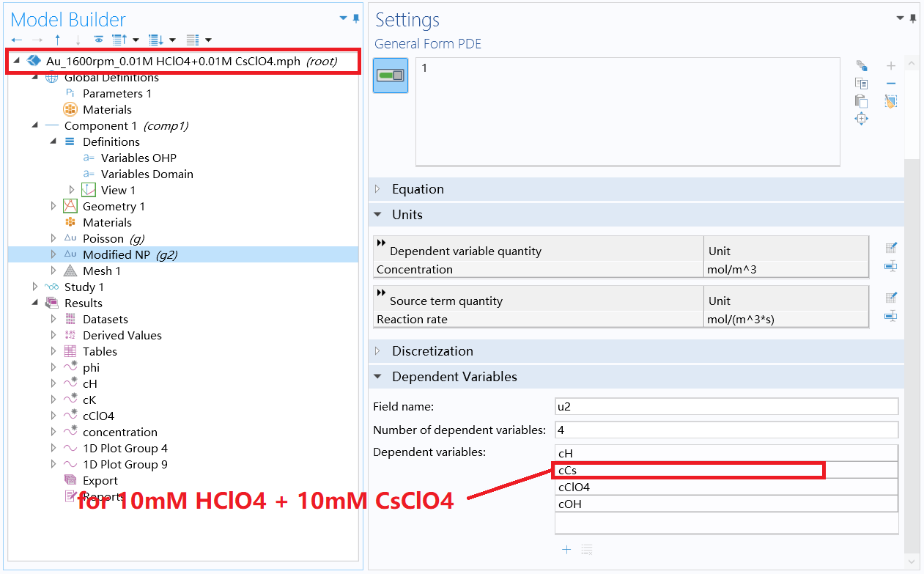Click the Show More Options eye icon

point(99,40)
